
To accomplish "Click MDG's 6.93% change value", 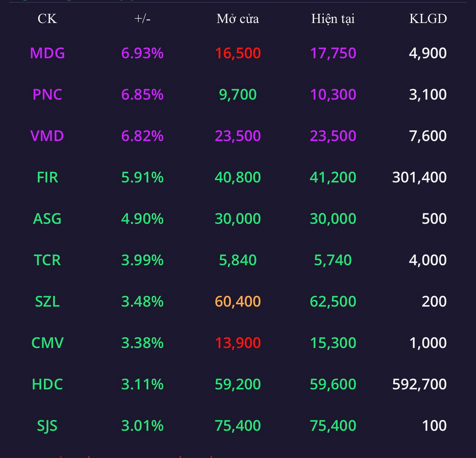I will (x=142, y=53).
